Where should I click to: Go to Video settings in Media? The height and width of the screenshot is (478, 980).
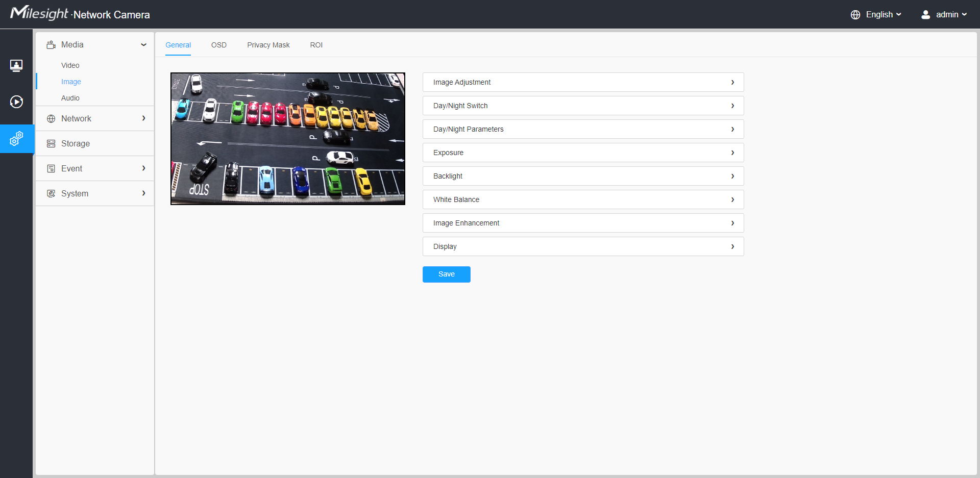pyautogui.click(x=70, y=65)
